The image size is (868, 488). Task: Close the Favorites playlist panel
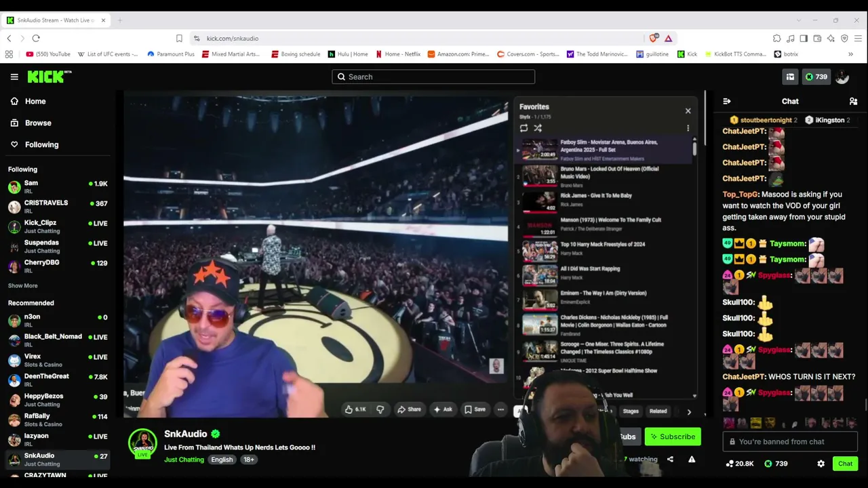click(x=688, y=110)
